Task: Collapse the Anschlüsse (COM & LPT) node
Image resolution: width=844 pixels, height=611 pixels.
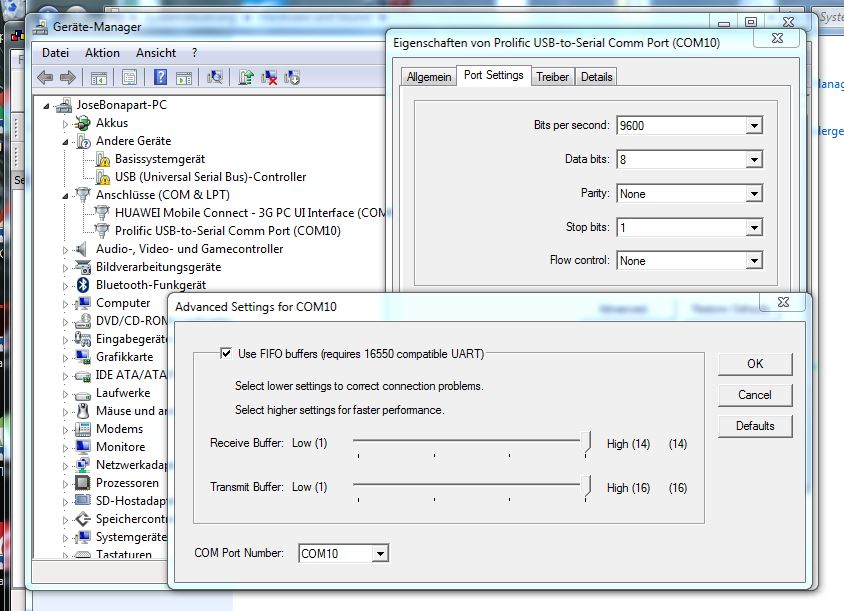Action: tap(66, 194)
